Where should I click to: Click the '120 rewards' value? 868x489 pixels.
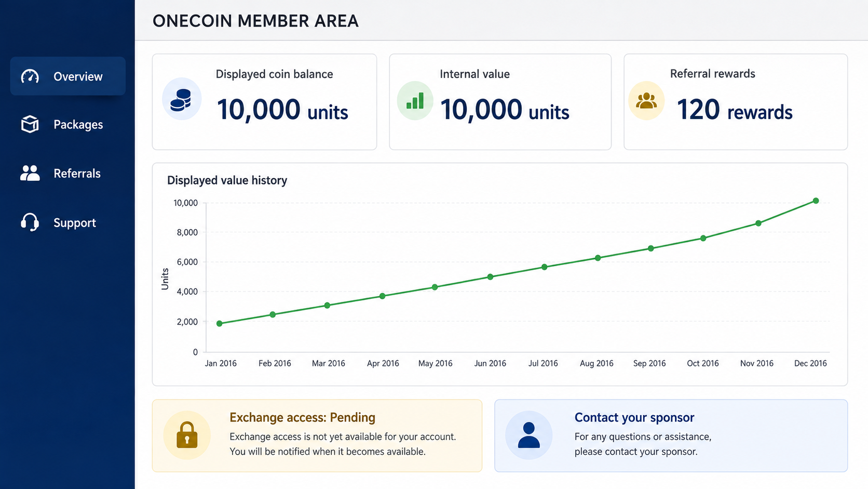735,110
